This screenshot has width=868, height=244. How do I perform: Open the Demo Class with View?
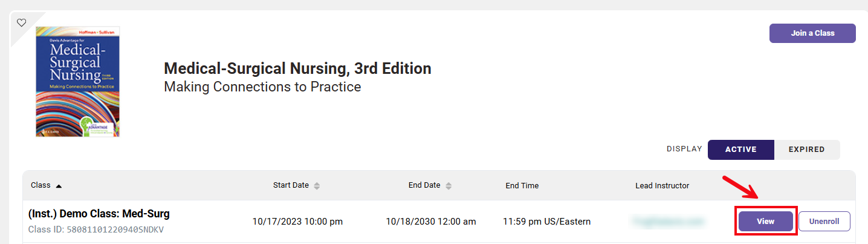[x=765, y=222]
